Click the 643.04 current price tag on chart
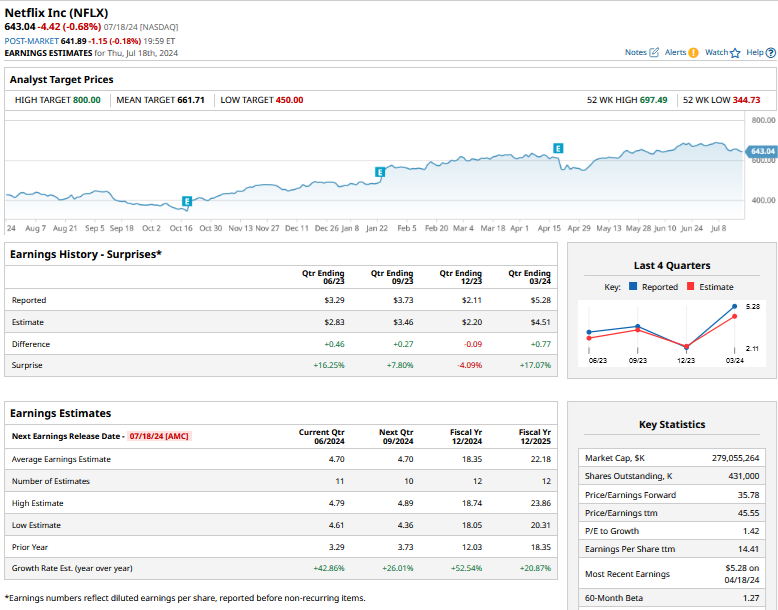This screenshot has width=778, height=610. pyautogui.click(x=762, y=151)
